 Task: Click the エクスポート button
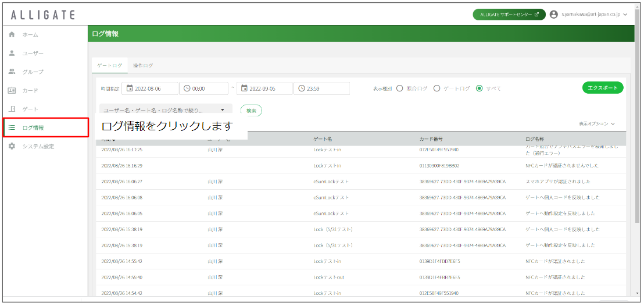point(603,88)
